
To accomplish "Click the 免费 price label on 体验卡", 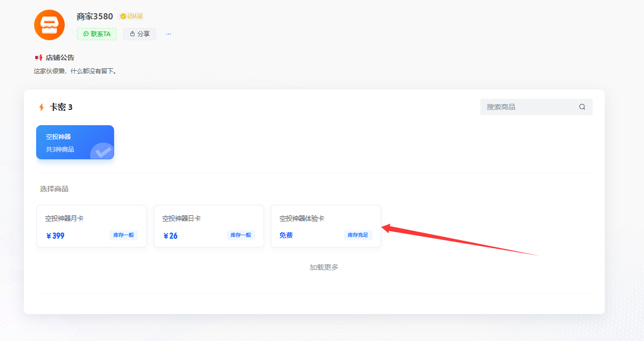I will pos(286,235).
